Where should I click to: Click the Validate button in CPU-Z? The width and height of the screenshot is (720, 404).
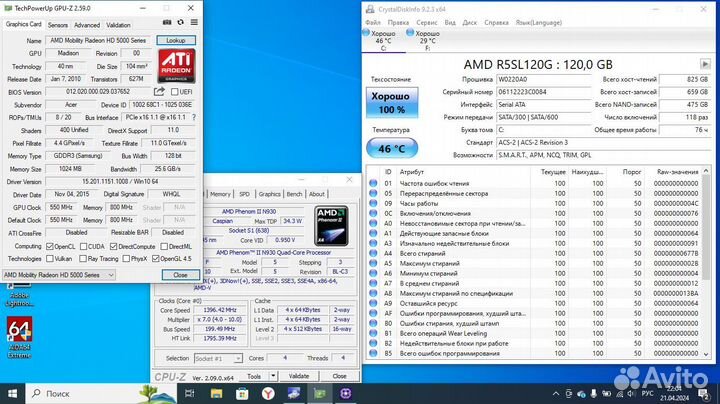click(x=299, y=376)
